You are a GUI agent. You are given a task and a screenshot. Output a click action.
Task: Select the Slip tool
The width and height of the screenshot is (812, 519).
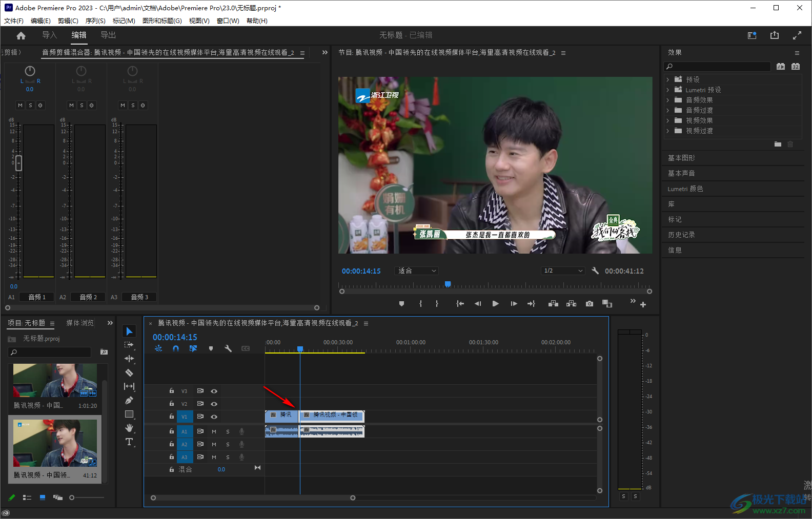(129, 386)
